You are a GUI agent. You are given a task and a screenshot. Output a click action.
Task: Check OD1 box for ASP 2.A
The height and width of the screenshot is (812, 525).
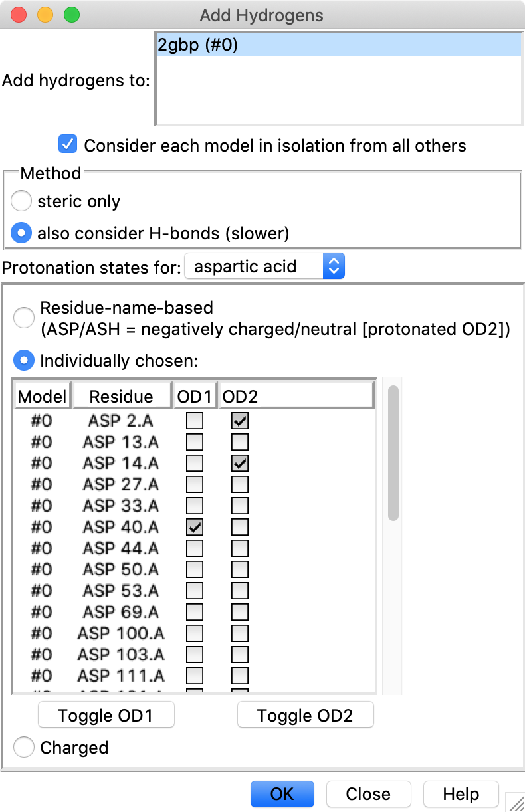[195, 421]
